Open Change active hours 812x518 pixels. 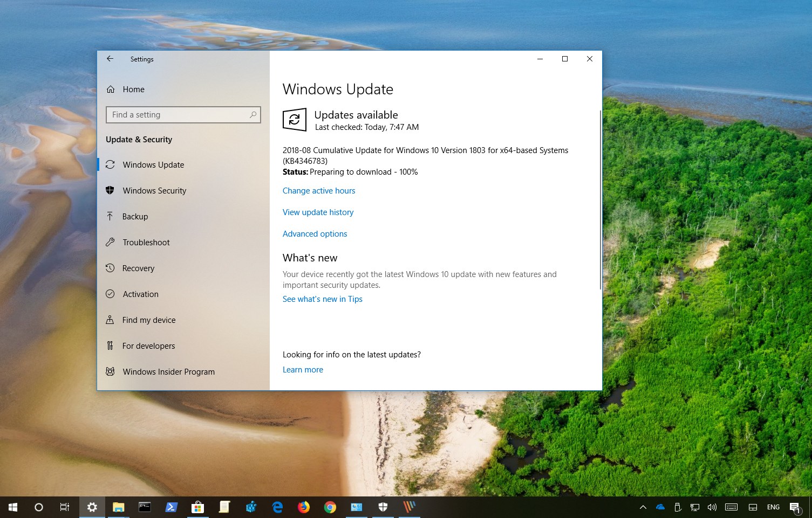click(x=318, y=190)
